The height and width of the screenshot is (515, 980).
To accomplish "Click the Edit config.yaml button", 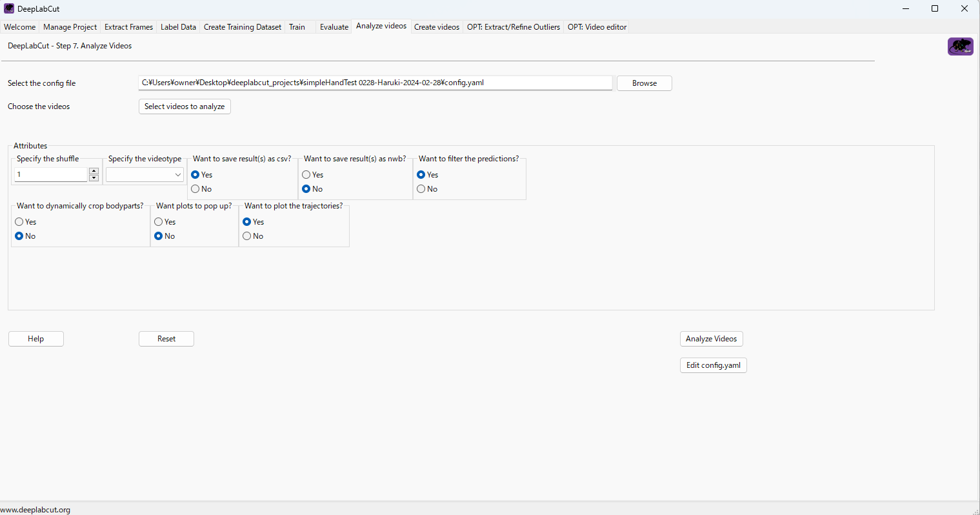I will (x=714, y=365).
